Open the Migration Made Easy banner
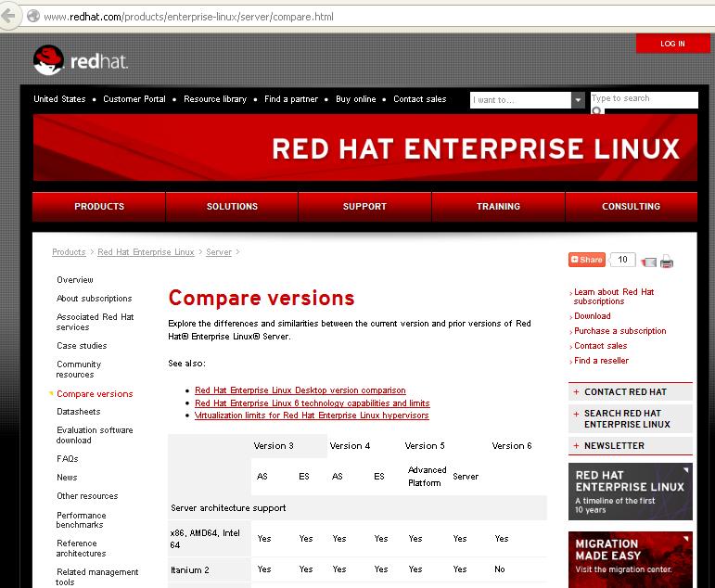This screenshot has width=715, height=588. (631, 559)
